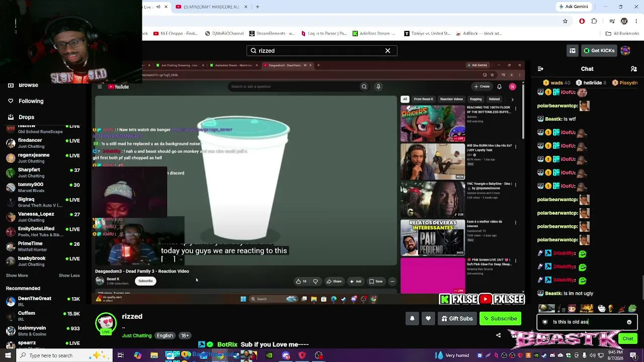Expand the sidebar with Show More
Image resolution: width=644 pixels, height=362 pixels.
17,276
